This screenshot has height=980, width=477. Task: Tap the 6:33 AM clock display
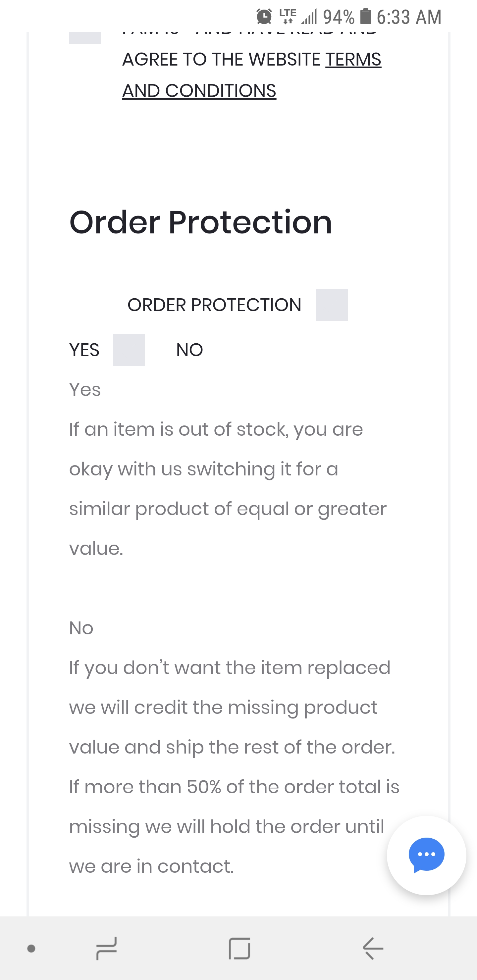tap(409, 17)
